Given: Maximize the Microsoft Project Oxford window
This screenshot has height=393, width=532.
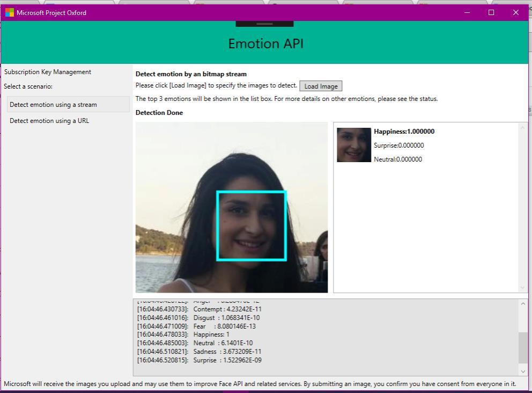Looking at the screenshot, I should (x=491, y=12).
